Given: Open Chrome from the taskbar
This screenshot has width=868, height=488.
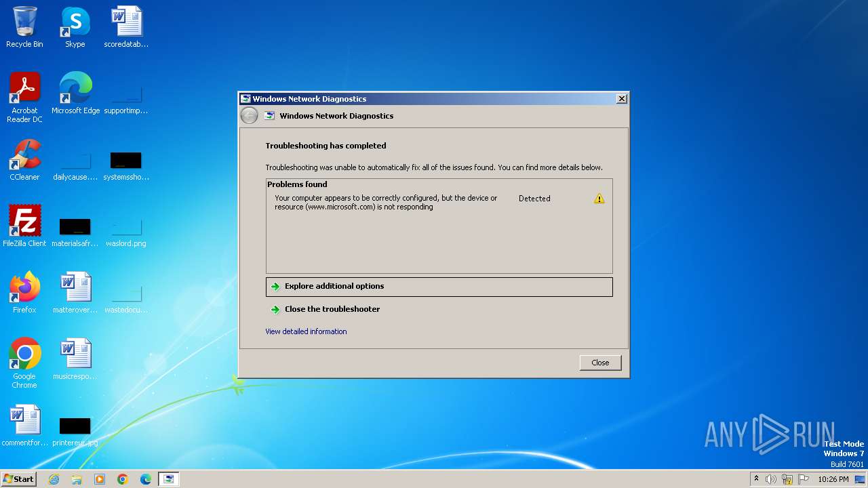Looking at the screenshot, I should coord(123,479).
